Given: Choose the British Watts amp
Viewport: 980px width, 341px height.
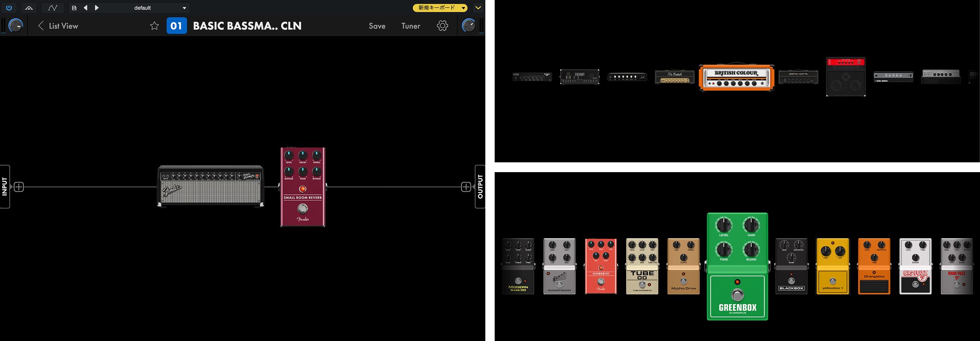Looking at the screenshot, I should [x=798, y=77].
